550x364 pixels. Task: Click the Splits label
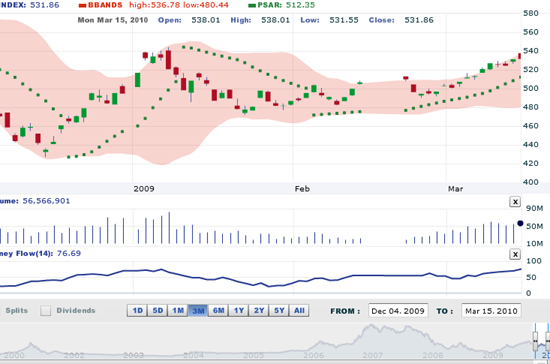point(16,311)
